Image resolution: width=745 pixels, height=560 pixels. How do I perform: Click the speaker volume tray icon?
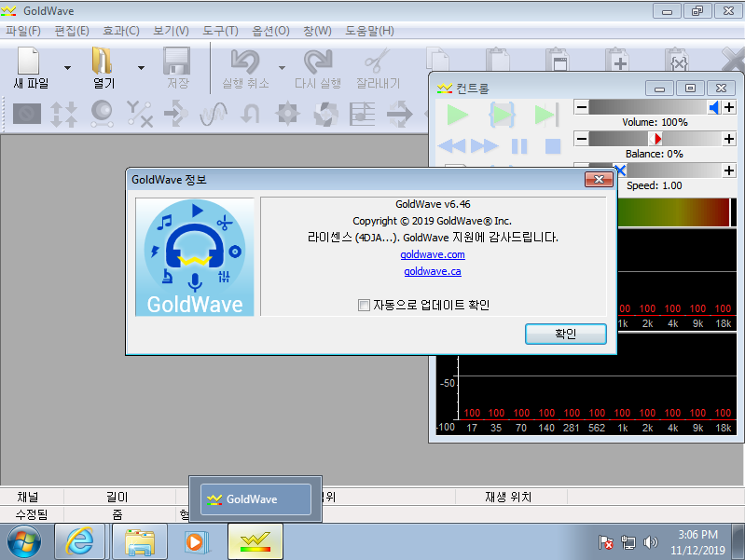tap(650, 542)
